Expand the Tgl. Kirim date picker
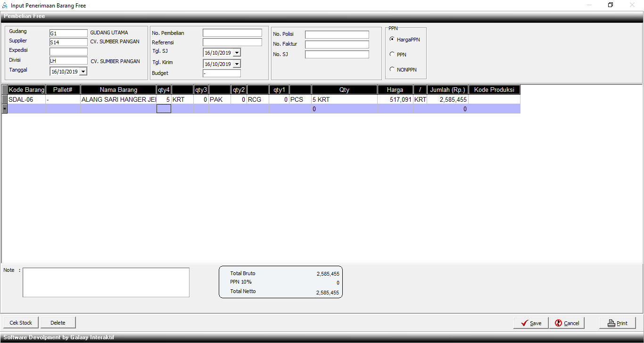This screenshot has height=343, width=644. [237, 64]
